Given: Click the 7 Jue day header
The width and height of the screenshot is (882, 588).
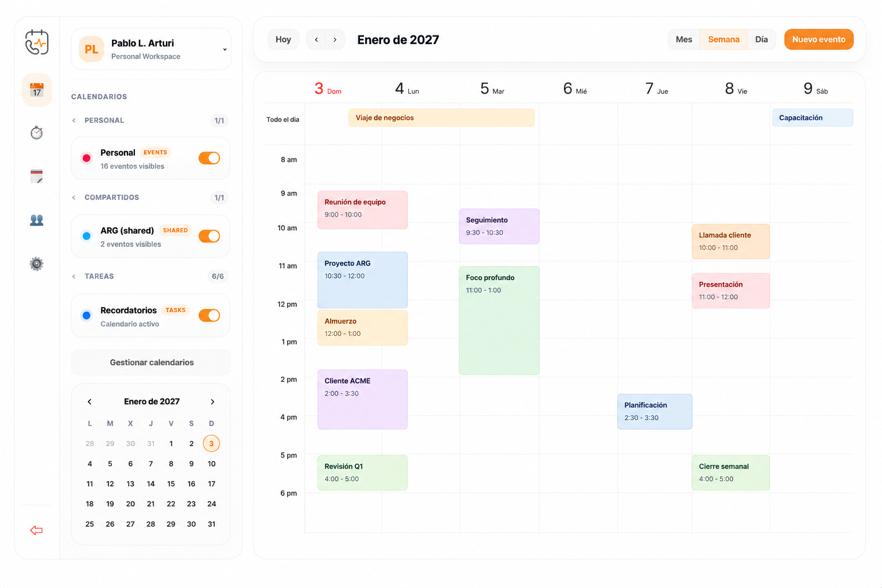Looking at the screenshot, I should (x=656, y=88).
